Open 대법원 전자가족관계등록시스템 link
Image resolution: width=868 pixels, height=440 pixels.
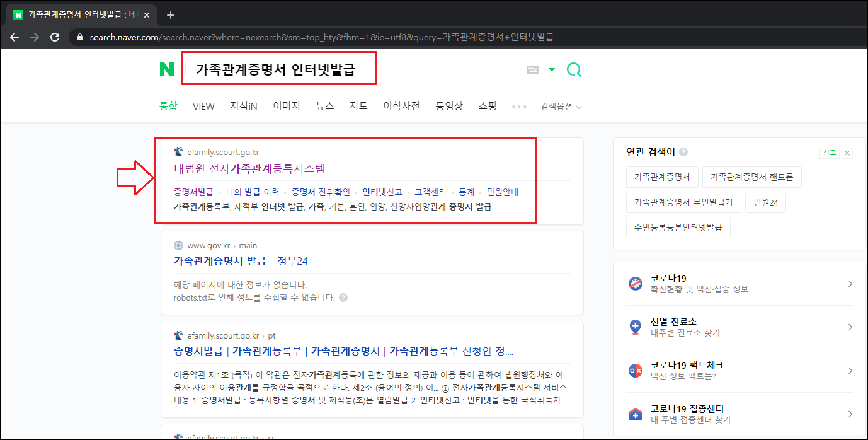[x=249, y=168]
